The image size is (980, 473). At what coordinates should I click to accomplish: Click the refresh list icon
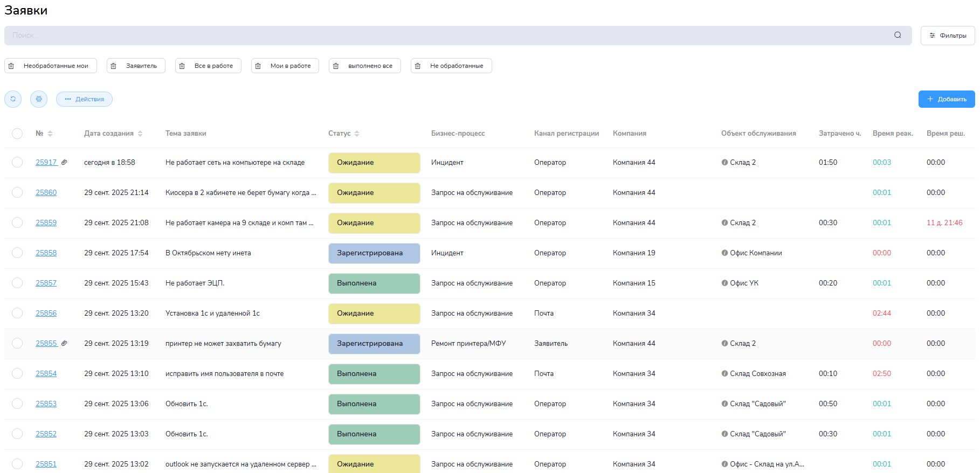tap(13, 99)
